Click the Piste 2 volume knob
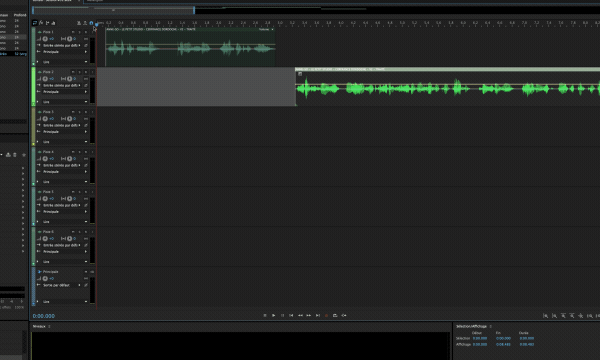Viewport: 600px width, 360px height. coord(45,79)
